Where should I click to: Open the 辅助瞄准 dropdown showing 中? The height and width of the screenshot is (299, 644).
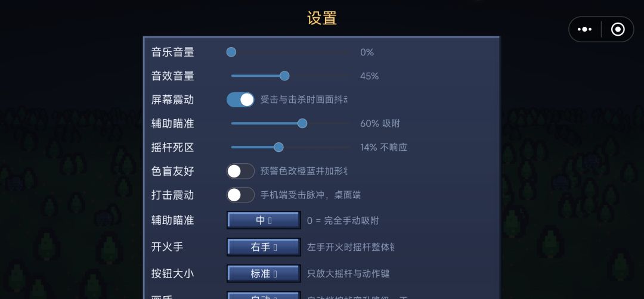264,220
